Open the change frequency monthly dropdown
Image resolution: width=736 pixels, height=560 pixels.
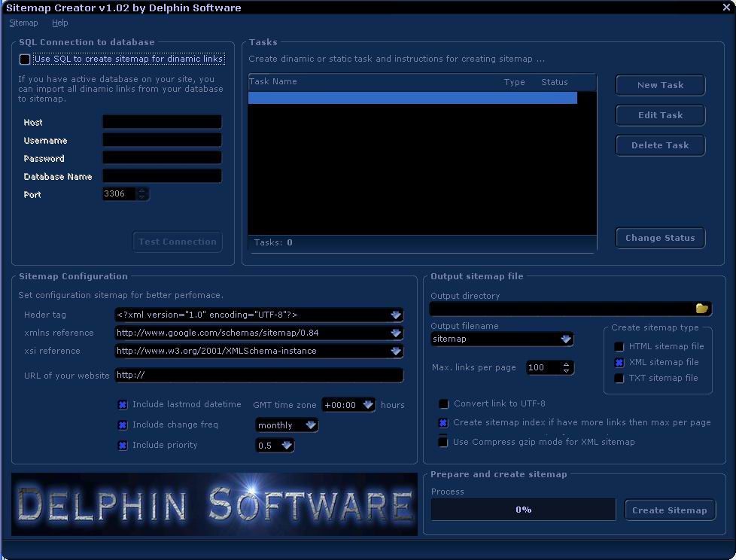click(311, 425)
